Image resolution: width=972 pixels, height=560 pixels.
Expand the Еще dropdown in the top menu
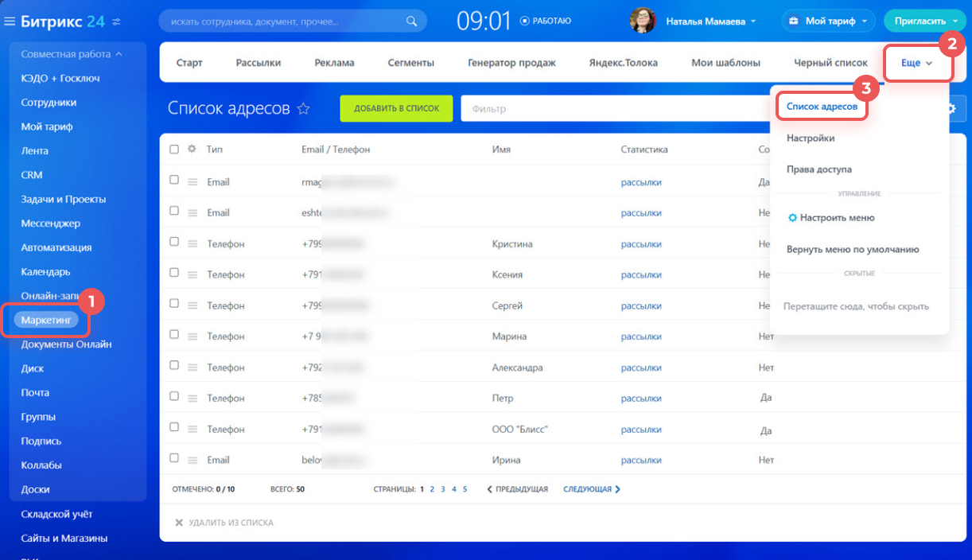(x=917, y=63)
